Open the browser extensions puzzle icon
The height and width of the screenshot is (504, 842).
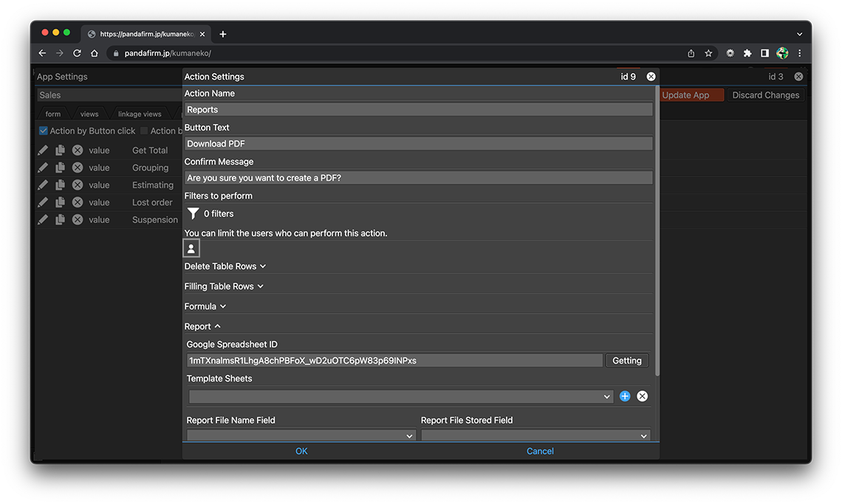click(747, 53)
